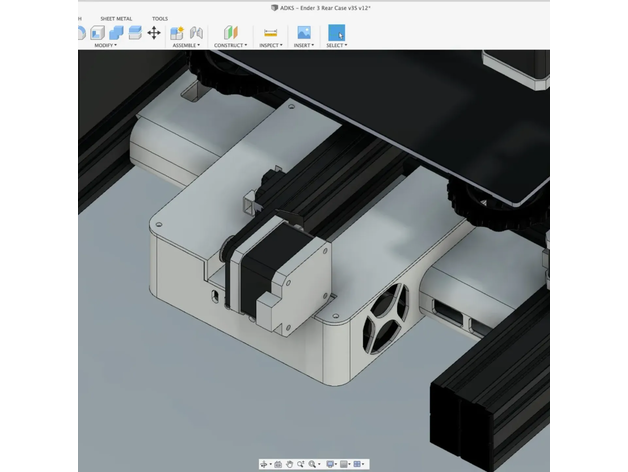Click the Insert image icon
Screen dimensions: 628x472
304,33
